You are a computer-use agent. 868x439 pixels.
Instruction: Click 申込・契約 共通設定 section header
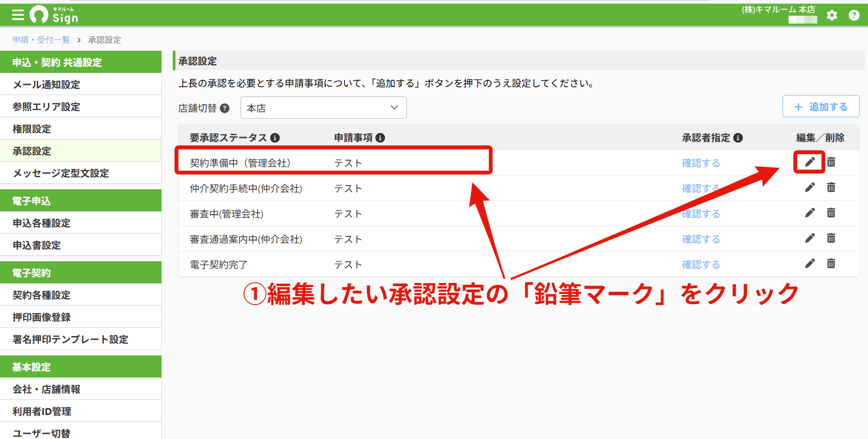pos(81,62)
